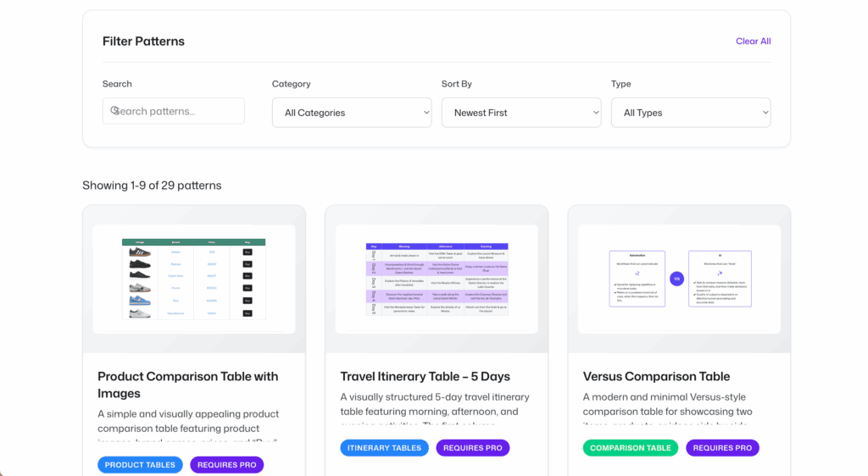Open Product Comparison Table thumbnail preview

(x=194, y=280)
